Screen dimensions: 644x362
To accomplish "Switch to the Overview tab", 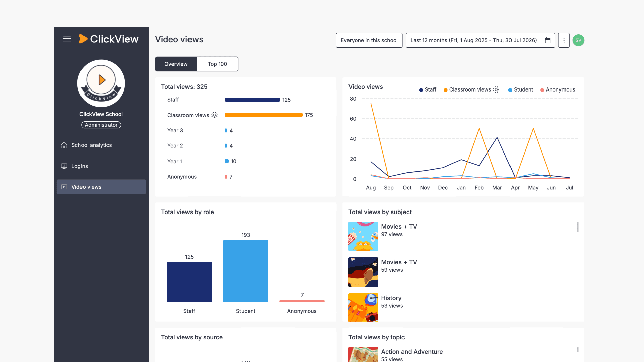I will point(176,64).
